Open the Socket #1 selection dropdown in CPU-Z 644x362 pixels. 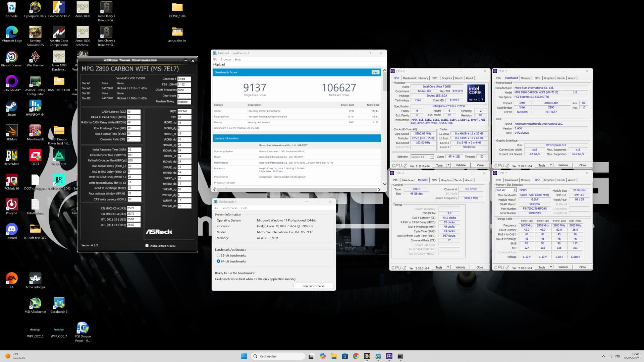click(422, 157)
